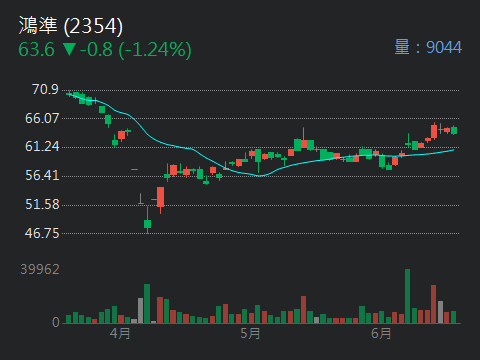Click the 0 volume axis label
This screenshot has height=360, width=480.
click(56, 322)
